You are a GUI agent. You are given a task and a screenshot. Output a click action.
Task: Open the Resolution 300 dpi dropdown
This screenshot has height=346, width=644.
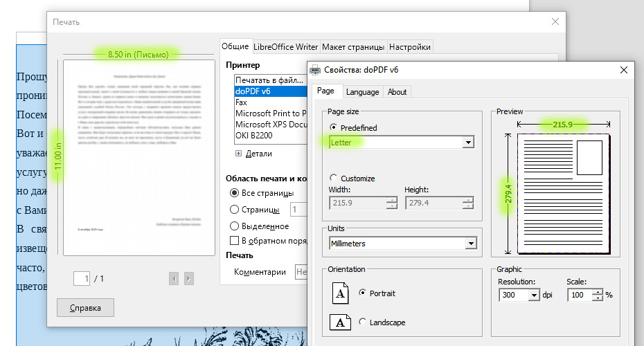[533, 295]
